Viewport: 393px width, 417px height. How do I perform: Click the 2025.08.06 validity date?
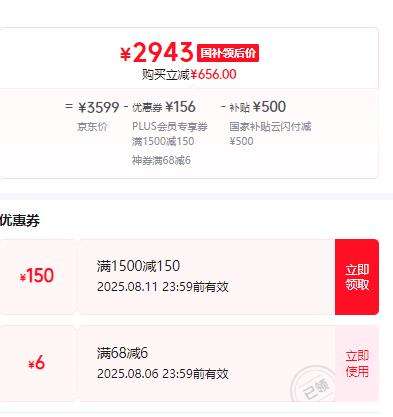[x=163, y=374]
